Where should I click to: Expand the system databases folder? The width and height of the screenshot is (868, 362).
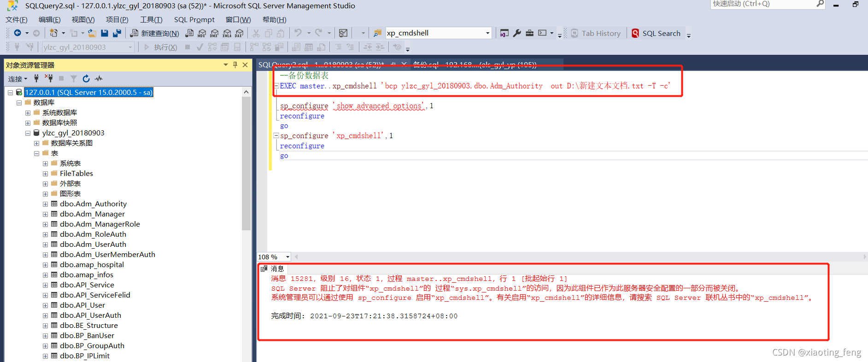pos(28,113)
